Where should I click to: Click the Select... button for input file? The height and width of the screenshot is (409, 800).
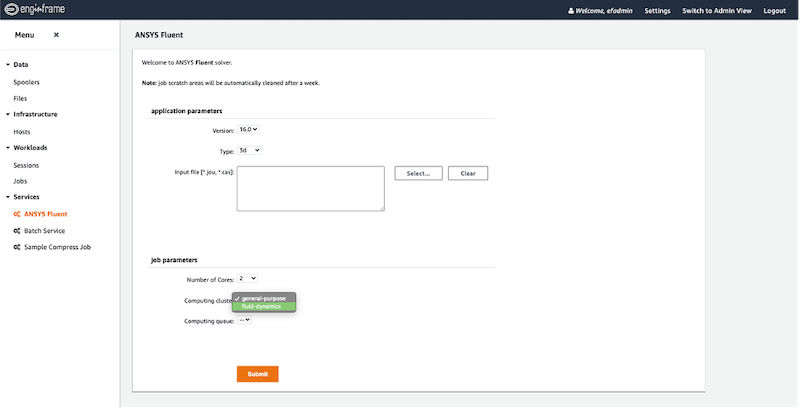point(418,173)
